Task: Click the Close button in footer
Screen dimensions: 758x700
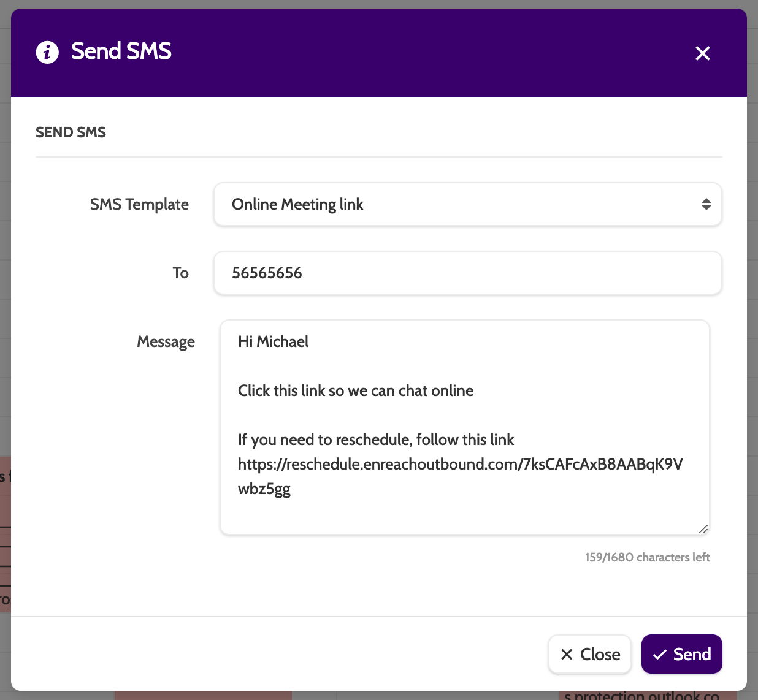Action: point(590,654)
